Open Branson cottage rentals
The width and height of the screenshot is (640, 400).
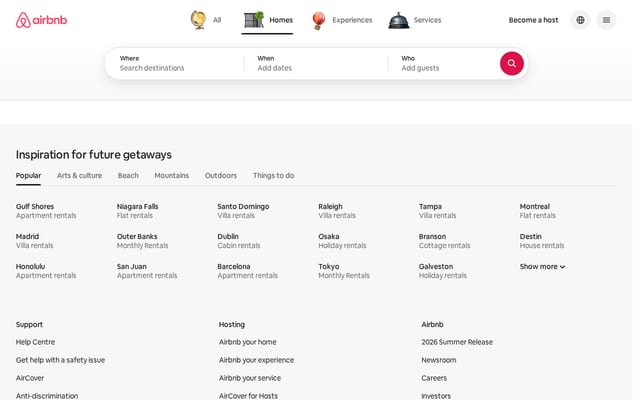click(444, 241)
